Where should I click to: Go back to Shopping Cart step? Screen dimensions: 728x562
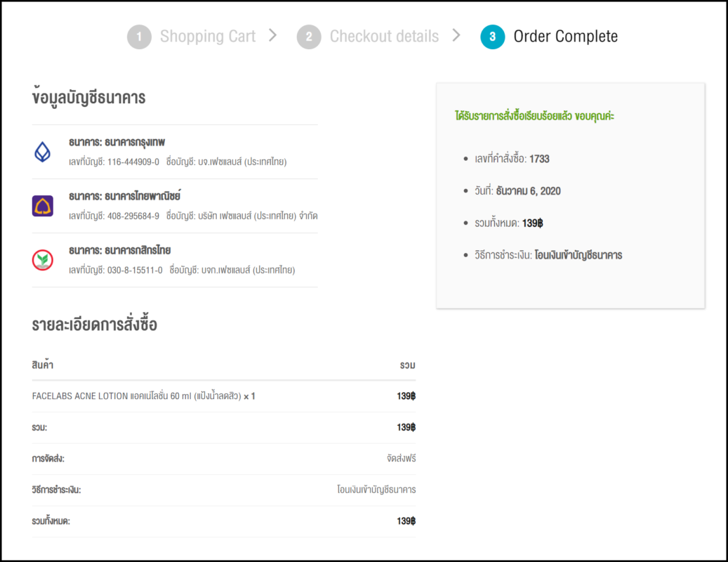(x=208, y=37)
